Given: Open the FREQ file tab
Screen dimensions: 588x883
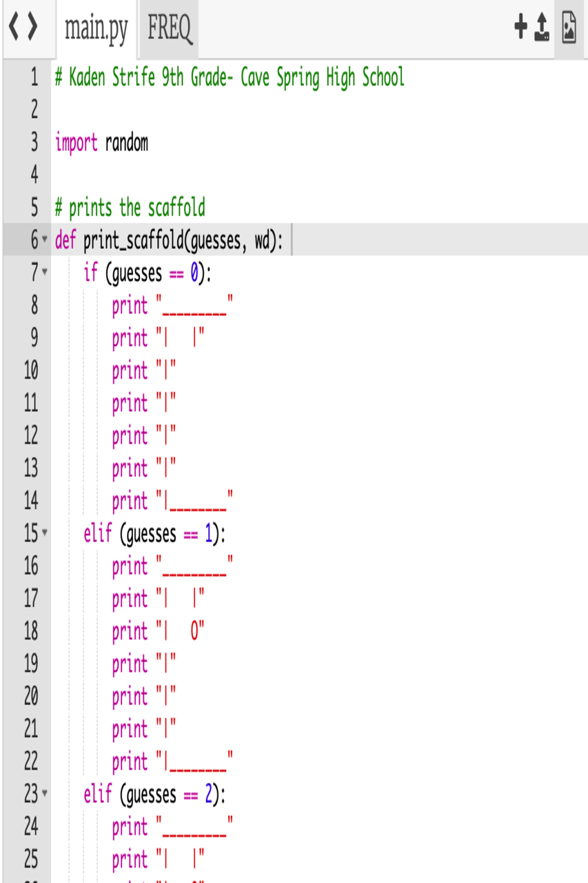Looking at the screenshot, I should 169,30.
